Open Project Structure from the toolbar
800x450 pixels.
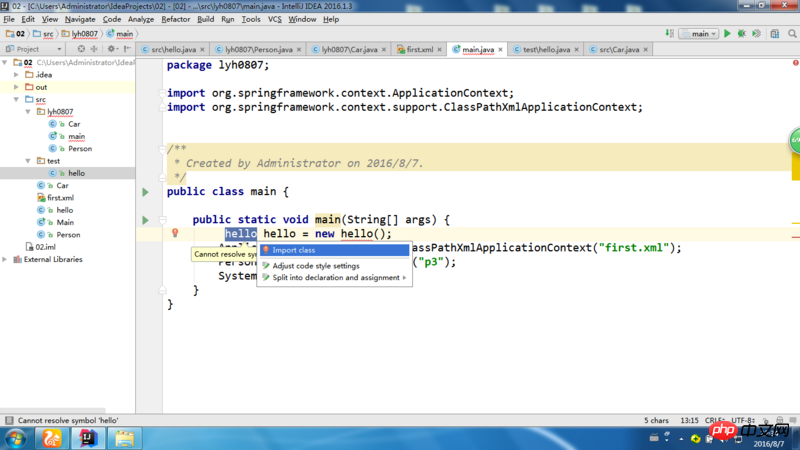(772, 34)
